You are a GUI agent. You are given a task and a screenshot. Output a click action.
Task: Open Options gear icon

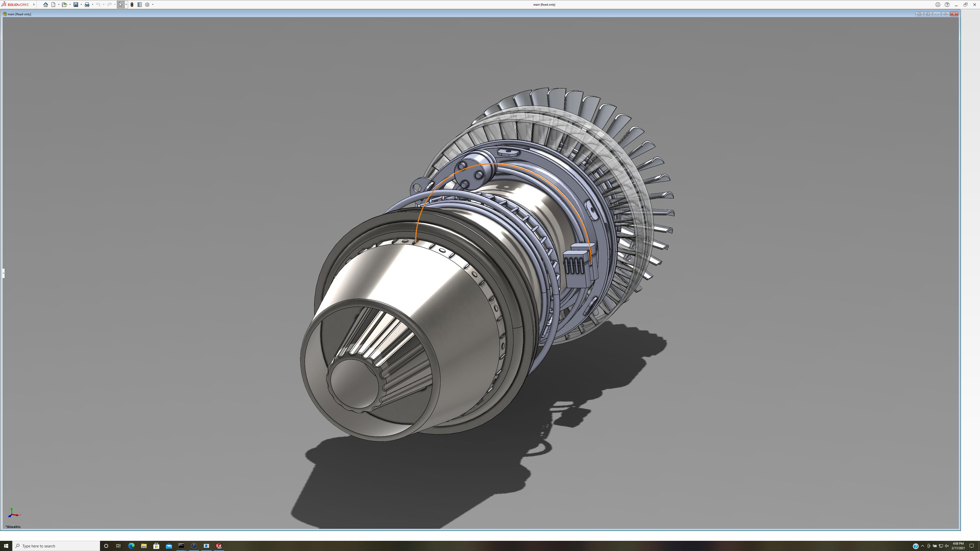(x=147, y=5)
